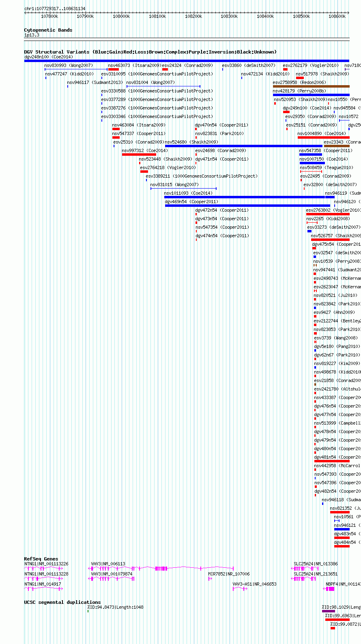Image resolution: width=361 pixels, height=644 pixels.
Task: Select variant esv25310 (Conrad2009)
Action: click(x=139, y=142)
